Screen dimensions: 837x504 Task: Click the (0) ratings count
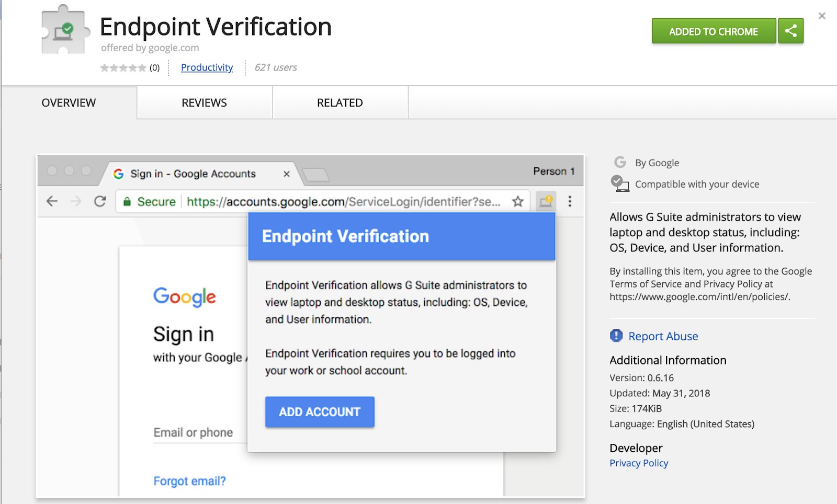(x=155, y=68)
